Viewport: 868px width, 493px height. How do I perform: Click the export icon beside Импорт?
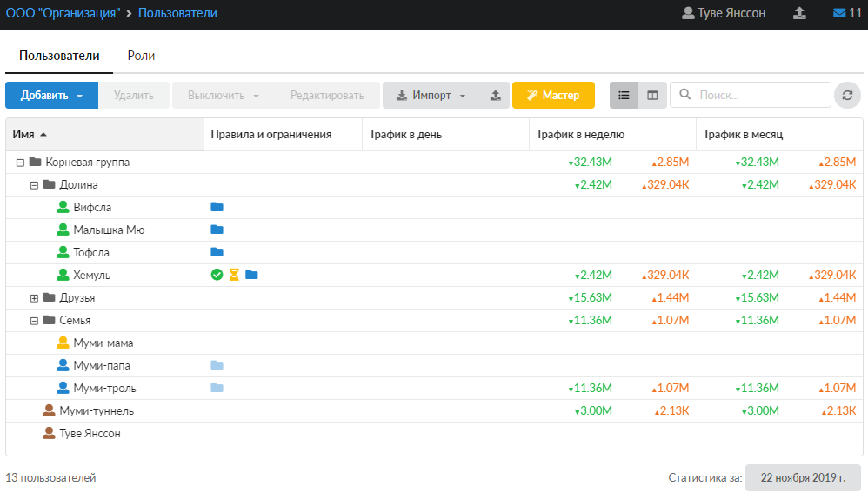pos(496,95)
